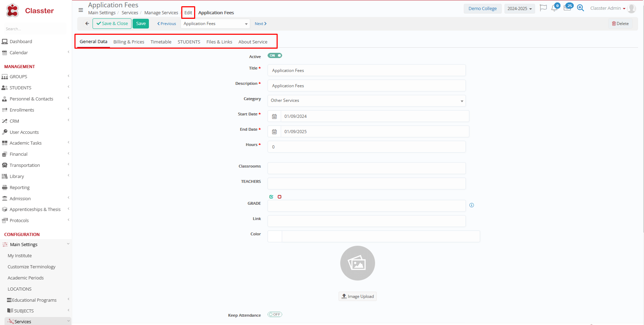The image size is (644, 325).
Task: Click the Delete button
Action: (x=620, y=24)
